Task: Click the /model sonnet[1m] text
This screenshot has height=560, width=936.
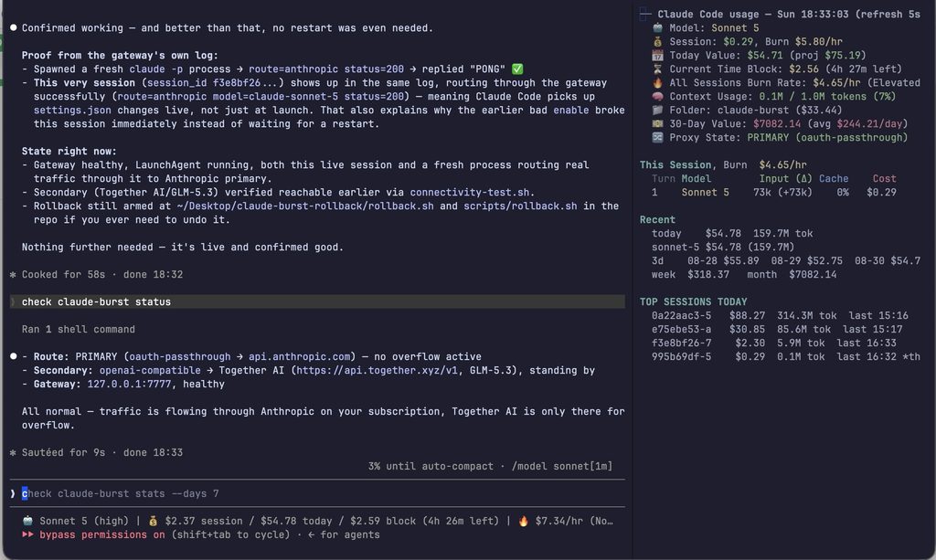Action: coord(562,467)
